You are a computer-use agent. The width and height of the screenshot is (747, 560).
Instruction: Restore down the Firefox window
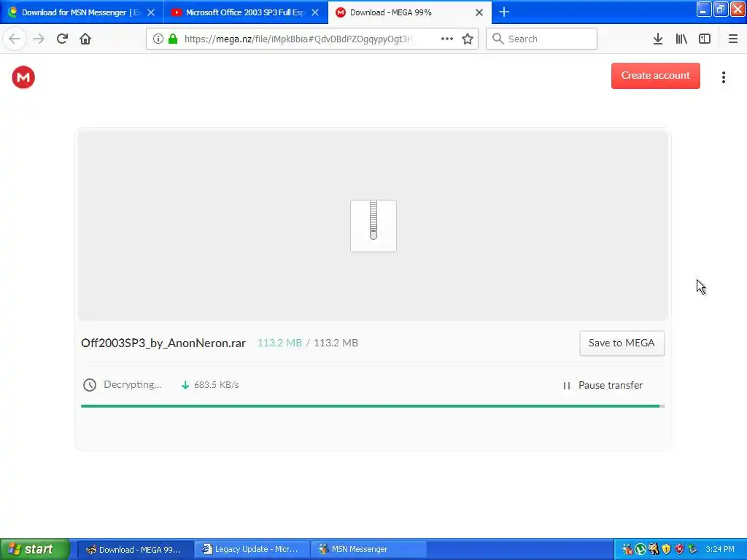pyautogui.click(x=721, y=9)
